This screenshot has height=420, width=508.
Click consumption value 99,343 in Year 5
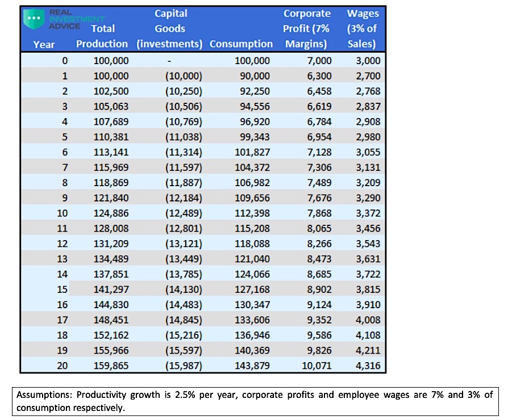click(x=252, y=137)
